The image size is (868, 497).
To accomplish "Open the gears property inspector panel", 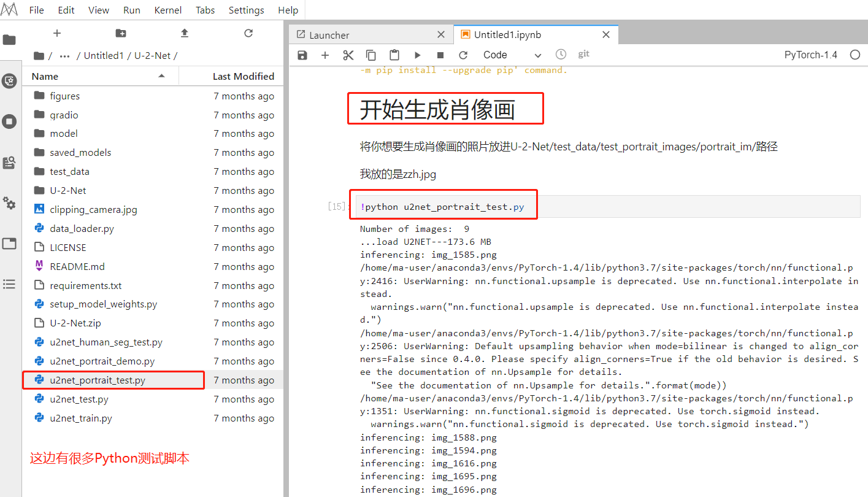I will [9, 203].
